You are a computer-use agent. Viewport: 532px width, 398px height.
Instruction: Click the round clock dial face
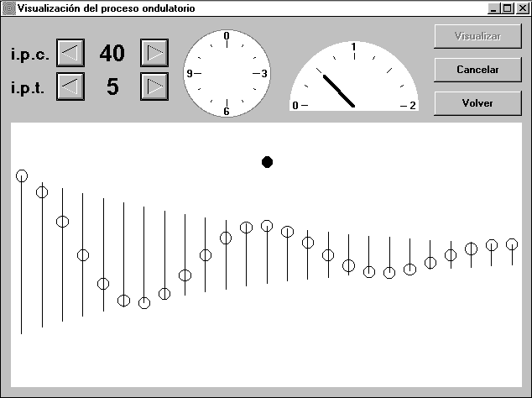227,73
